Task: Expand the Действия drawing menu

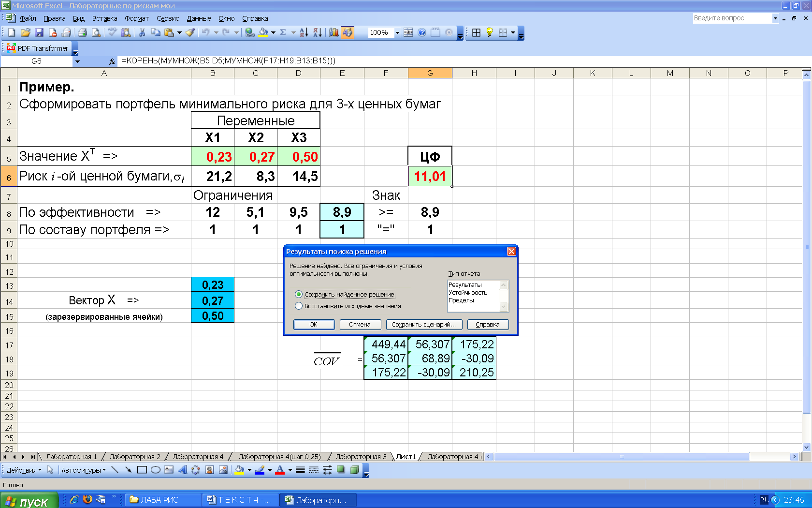Action: point(24,470)
